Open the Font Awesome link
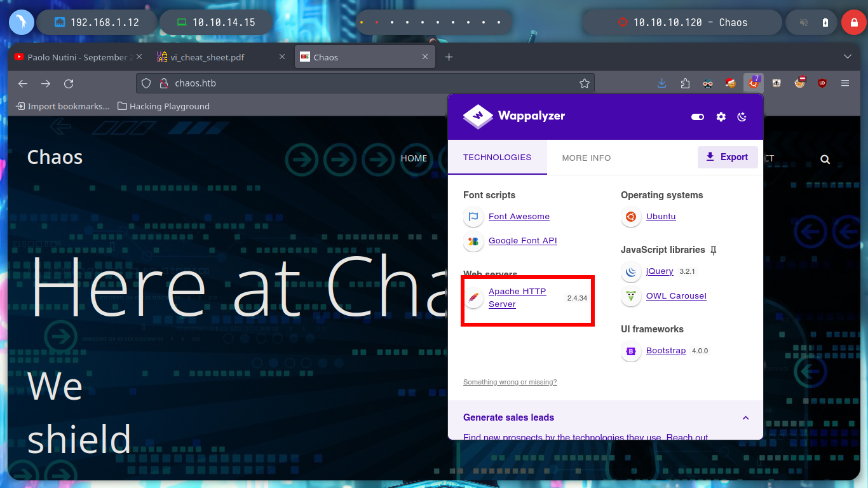 [519, 217]
